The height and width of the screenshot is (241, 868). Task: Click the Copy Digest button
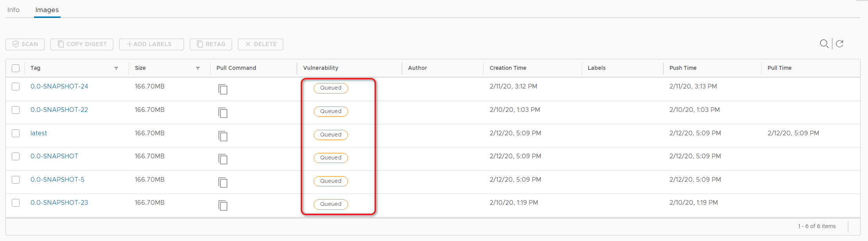82,44
